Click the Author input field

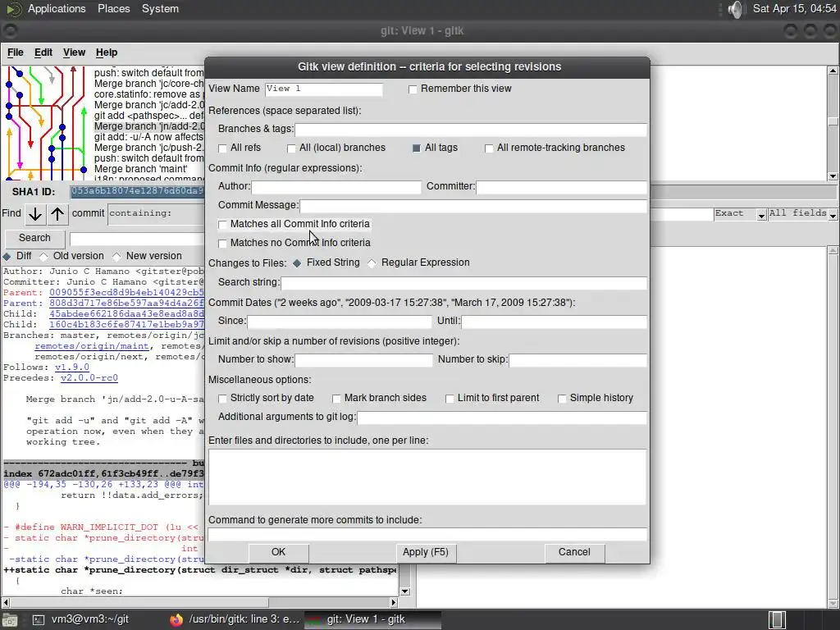(x=336, y=187)
